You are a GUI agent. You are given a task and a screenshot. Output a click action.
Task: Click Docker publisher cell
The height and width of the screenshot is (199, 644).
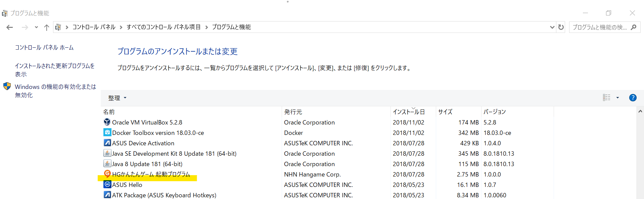pyautogui.click(x=293, y=133)
